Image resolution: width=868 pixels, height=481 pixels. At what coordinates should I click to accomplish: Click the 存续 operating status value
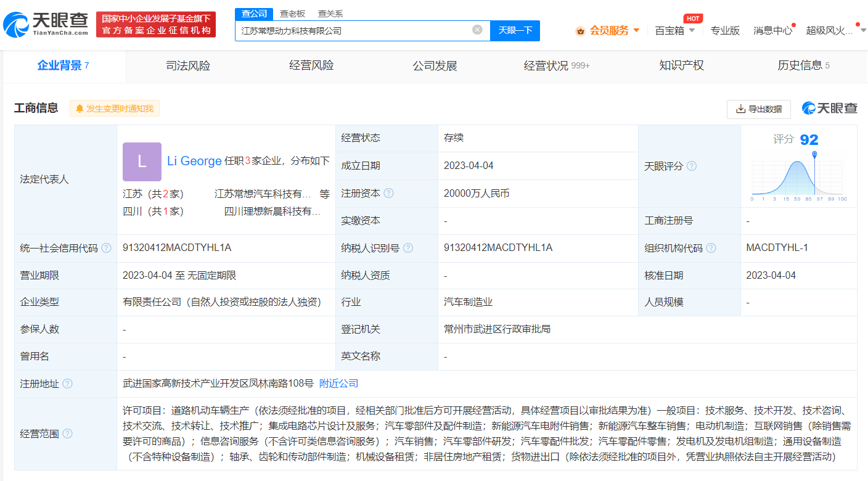pyautogui.click(x=454, y=138)
